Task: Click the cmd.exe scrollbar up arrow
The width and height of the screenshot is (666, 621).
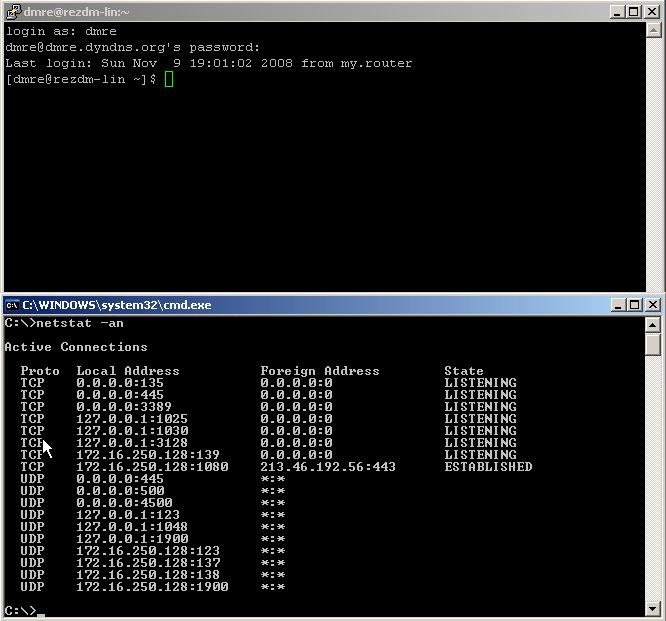Action: (x=653, y=324)
